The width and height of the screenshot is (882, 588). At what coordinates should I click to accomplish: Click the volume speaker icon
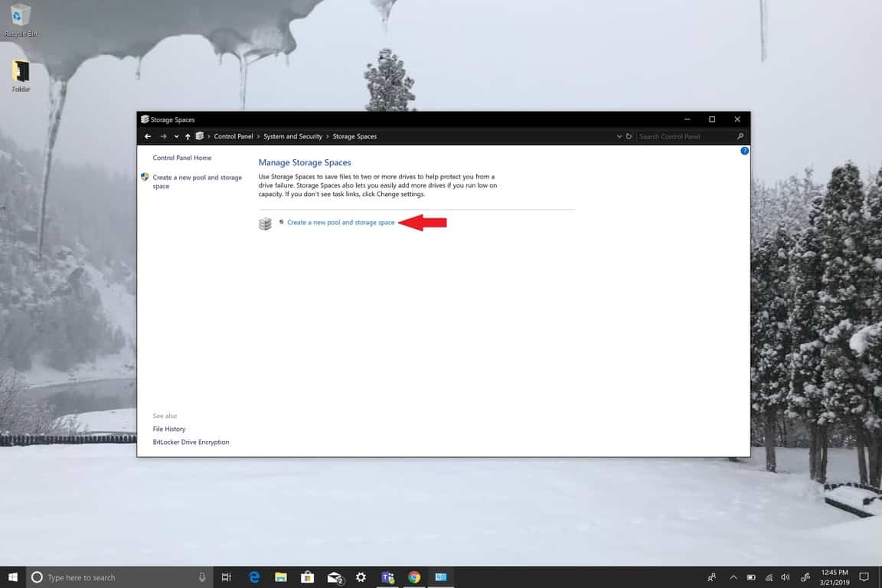tap(786, 577)
